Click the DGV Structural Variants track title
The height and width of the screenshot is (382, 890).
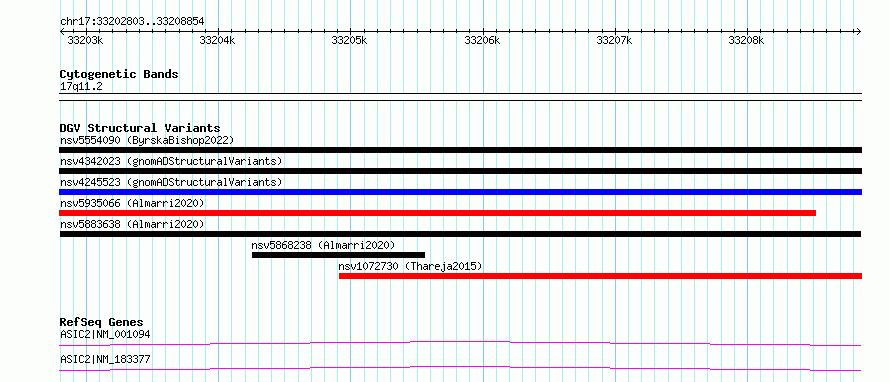(x=140, y=128)
